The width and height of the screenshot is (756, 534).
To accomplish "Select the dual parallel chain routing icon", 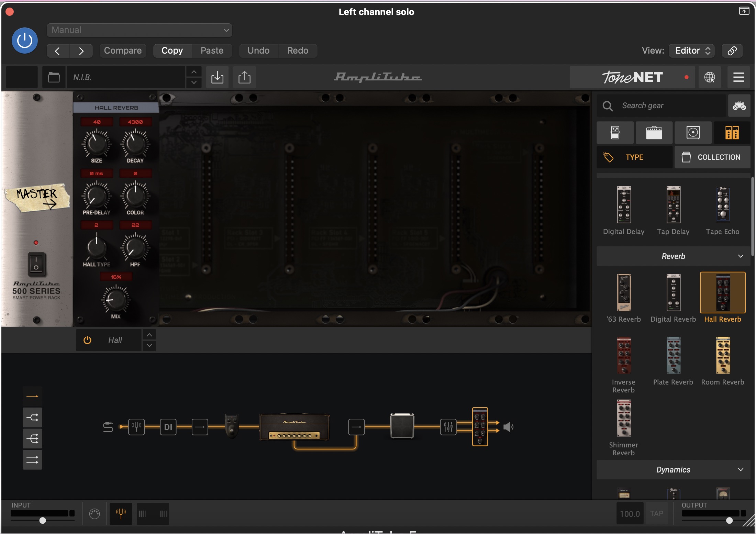I will coord(32,460).
